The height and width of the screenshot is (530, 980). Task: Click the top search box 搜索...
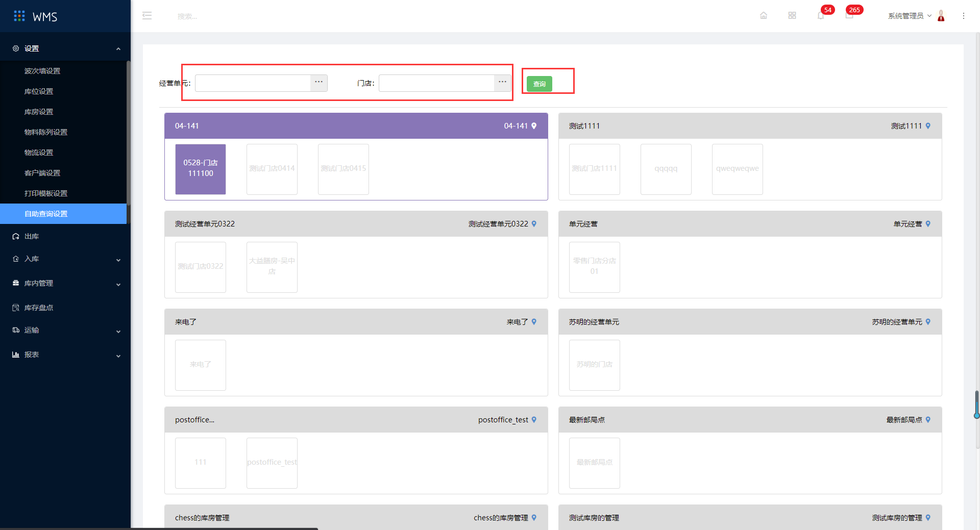click(187, 16)
